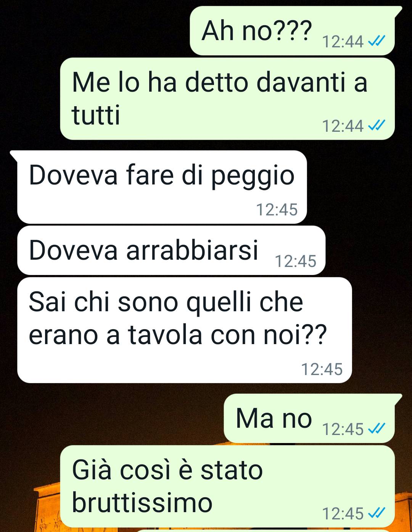Image resolution: width=412 pixels, height=532 pixels.
Task: Tap the partially visible message bubble at the bottom
Action: point(263,530)
